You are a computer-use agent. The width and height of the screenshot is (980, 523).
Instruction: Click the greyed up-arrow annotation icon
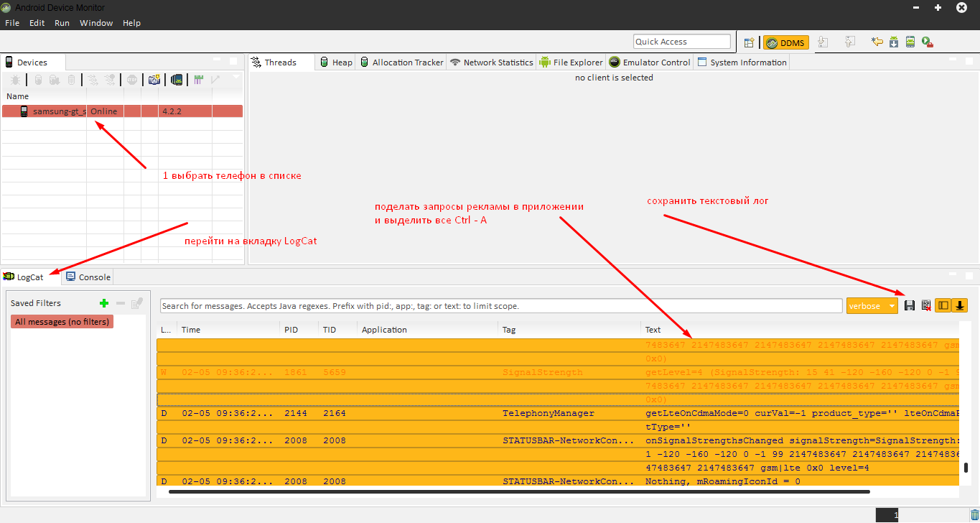click(x=850, y=42)
